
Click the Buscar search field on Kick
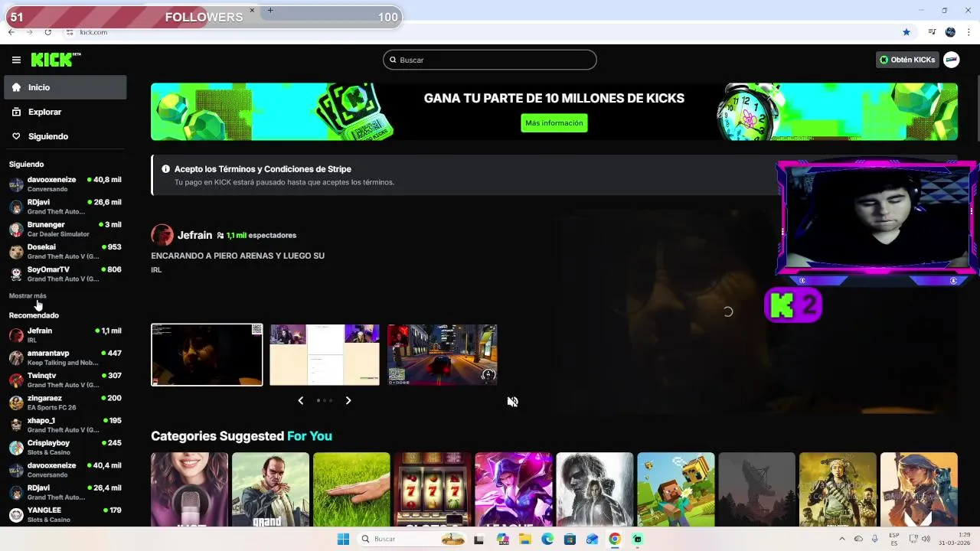pos(490,60)
